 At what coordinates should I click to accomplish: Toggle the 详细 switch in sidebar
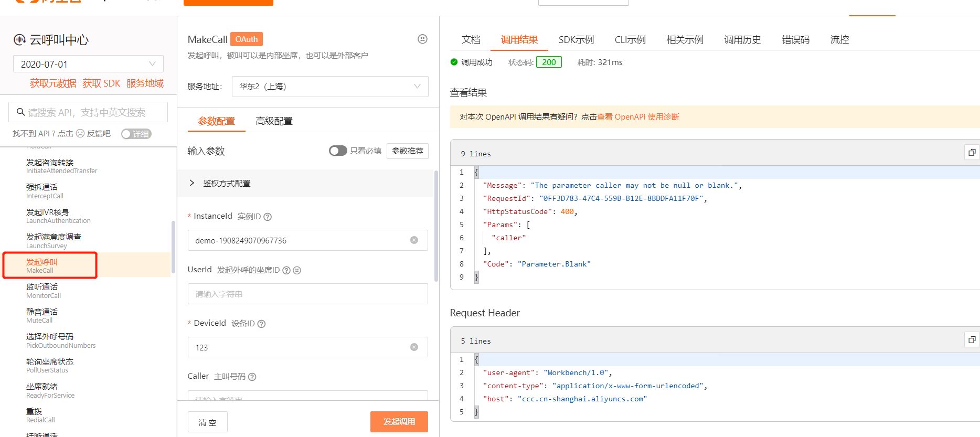136,134
